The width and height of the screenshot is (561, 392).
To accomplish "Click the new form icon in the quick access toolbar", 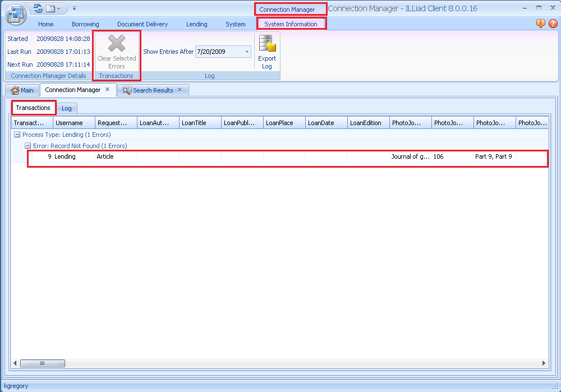I will pyautogui.click(x=51, y=8).
